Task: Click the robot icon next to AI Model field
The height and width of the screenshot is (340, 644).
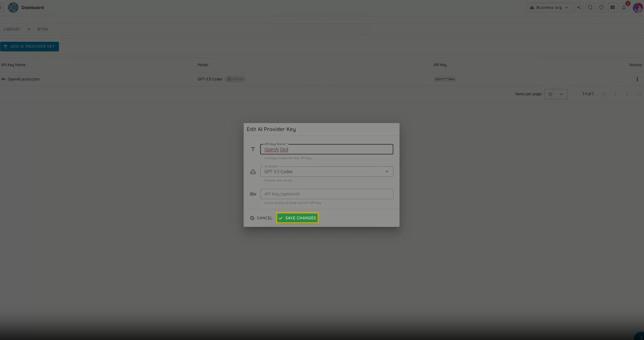Action: pyautogui.click(x=253, y=172)
